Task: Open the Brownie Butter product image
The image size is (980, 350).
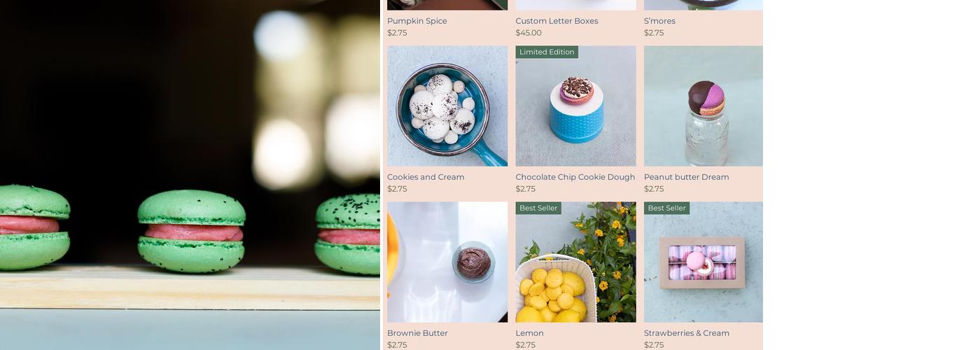Action: (447, 262)
